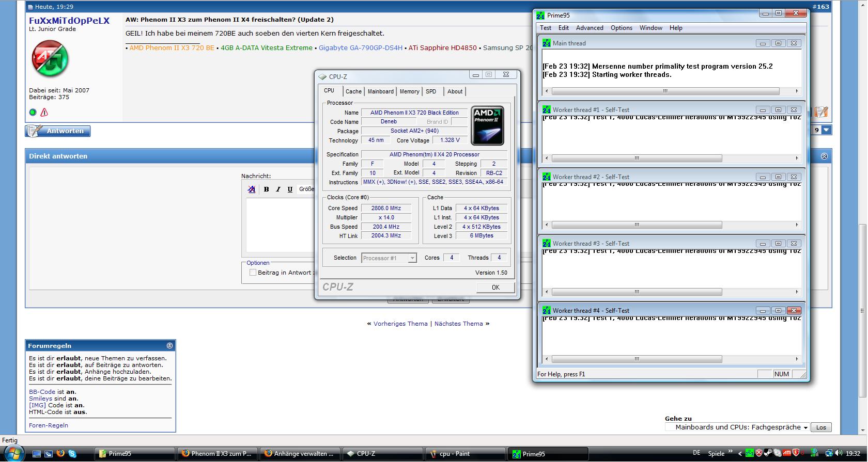Open page number dropdown arrow

[826, 130]
